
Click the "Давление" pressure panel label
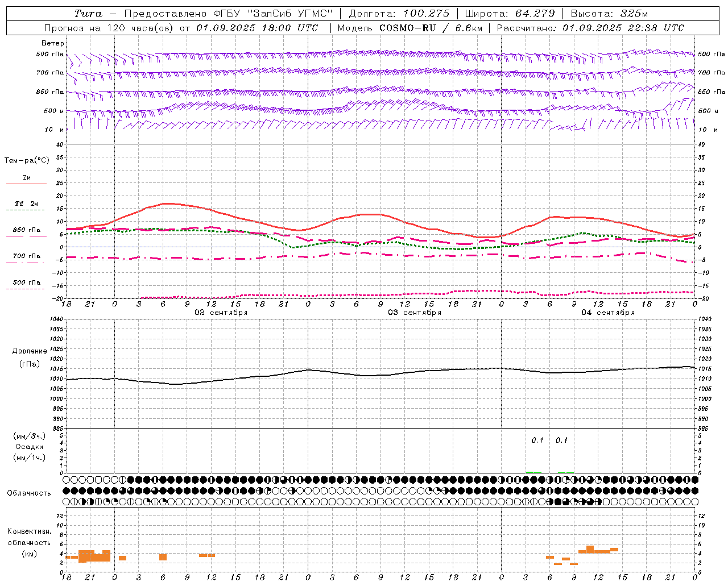(x=28, y=351)
